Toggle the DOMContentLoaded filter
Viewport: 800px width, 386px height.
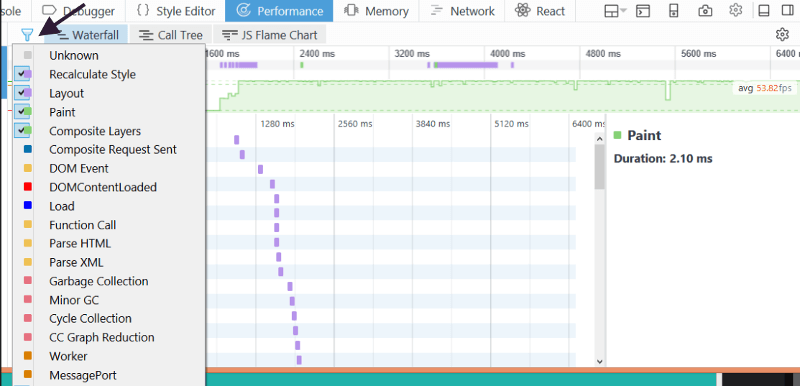tap(109, 187)
